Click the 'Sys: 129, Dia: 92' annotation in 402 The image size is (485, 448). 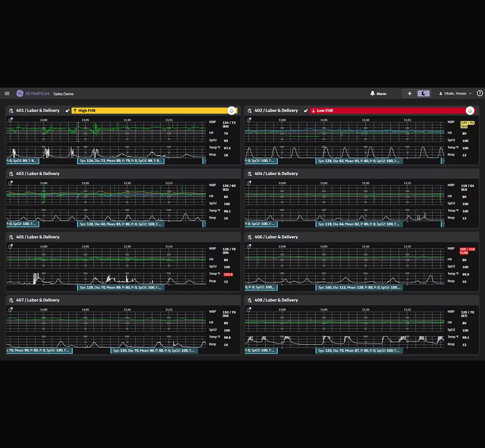pyautogui.click(x=359, y=161)
